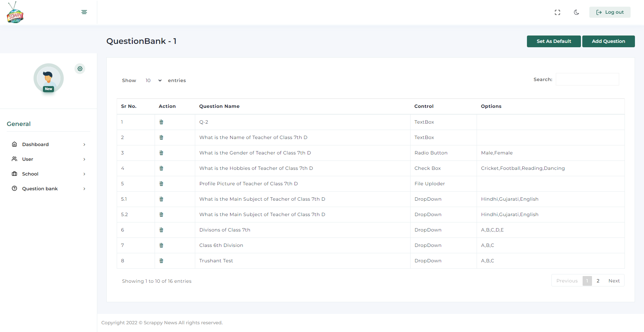Click Add Question button

pos(608,41)
